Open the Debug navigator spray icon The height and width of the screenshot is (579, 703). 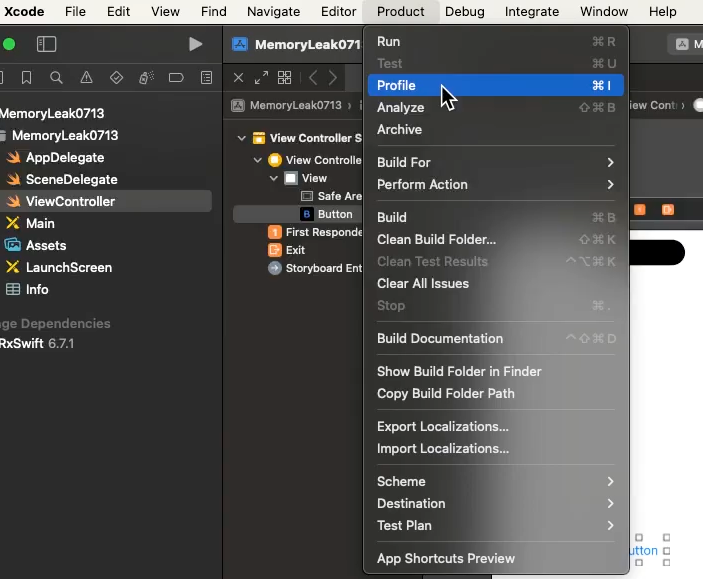pos(146,78)
